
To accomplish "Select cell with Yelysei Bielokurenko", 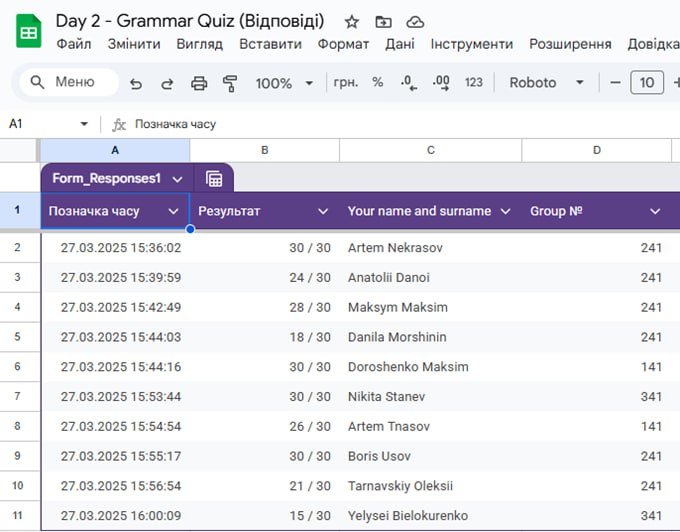I will pyautogui.click(x=431, y=516).
